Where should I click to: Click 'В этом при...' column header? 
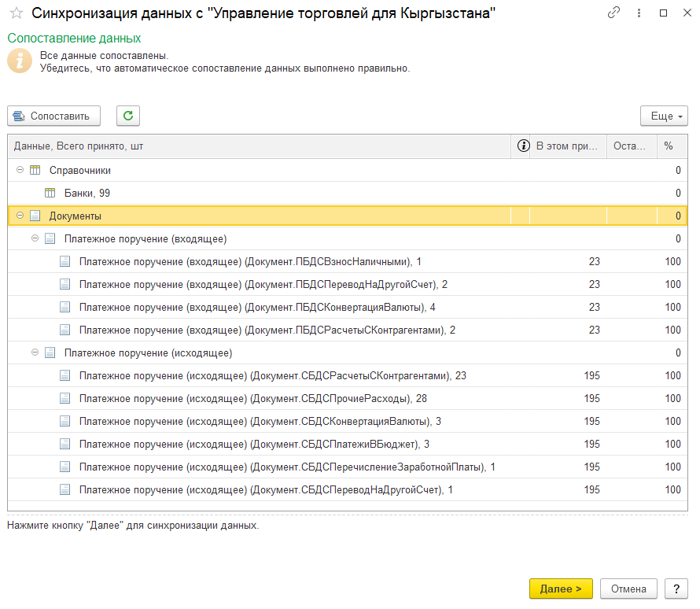click(x=568, y=146)
